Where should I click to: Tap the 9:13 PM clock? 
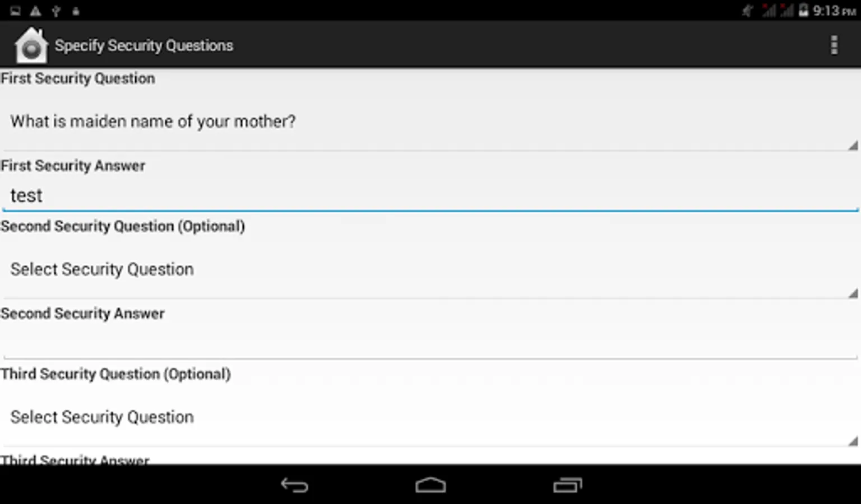pyautogui.click(x=834, y=11)
